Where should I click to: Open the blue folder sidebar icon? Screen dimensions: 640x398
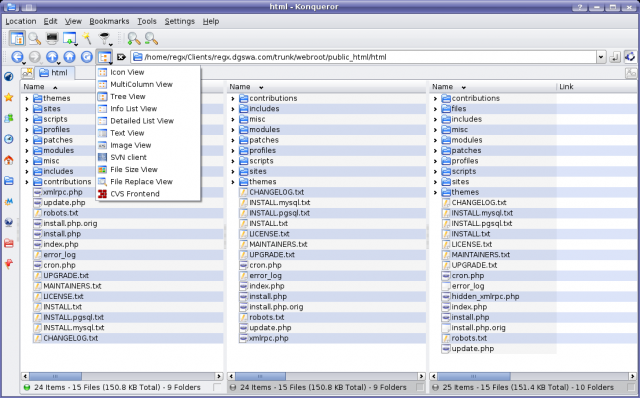pos(9,181)
